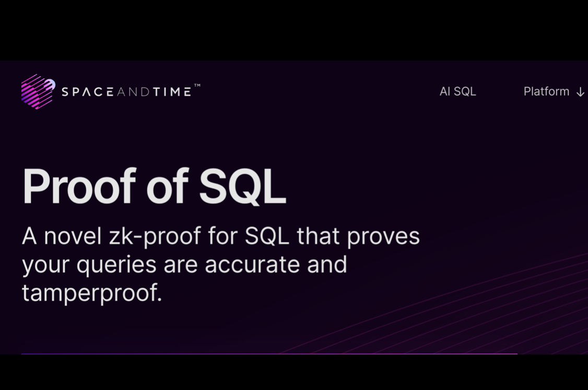Reveal Platform options from the header

546,91
